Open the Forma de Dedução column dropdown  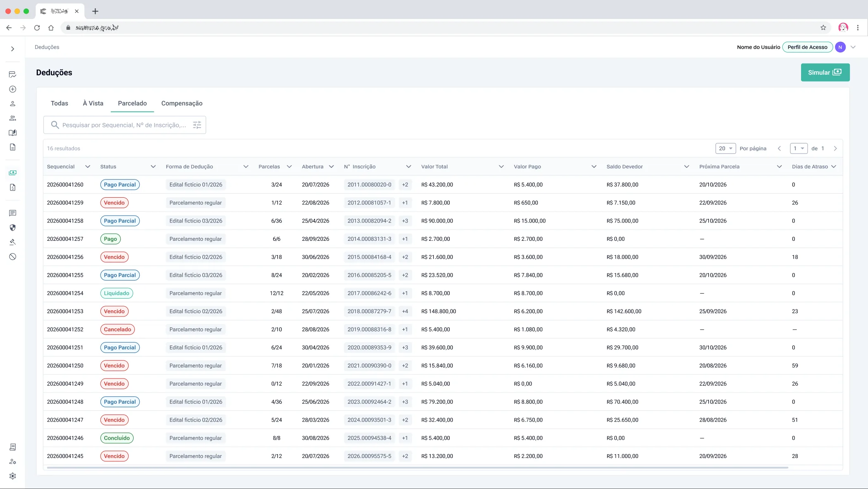[246, 167]
